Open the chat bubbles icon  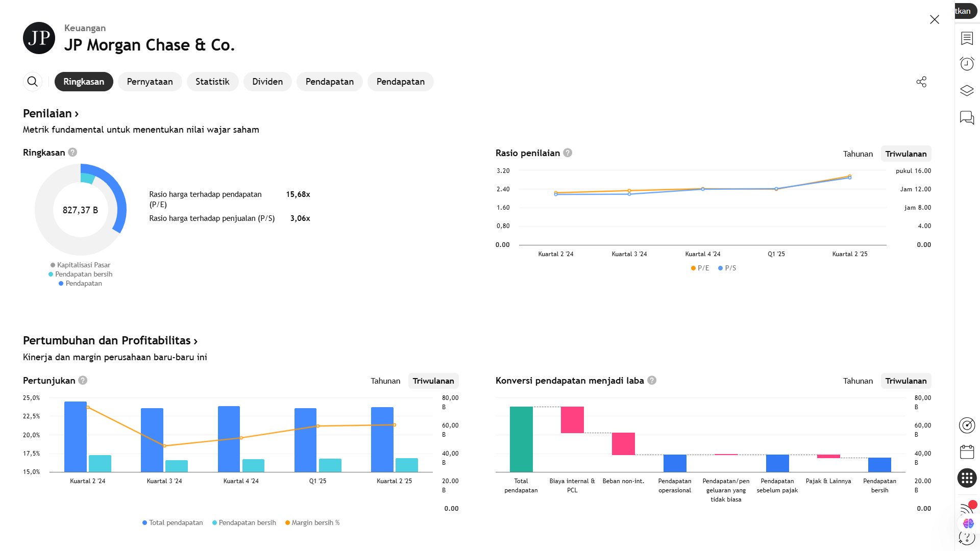click(967, 118)
